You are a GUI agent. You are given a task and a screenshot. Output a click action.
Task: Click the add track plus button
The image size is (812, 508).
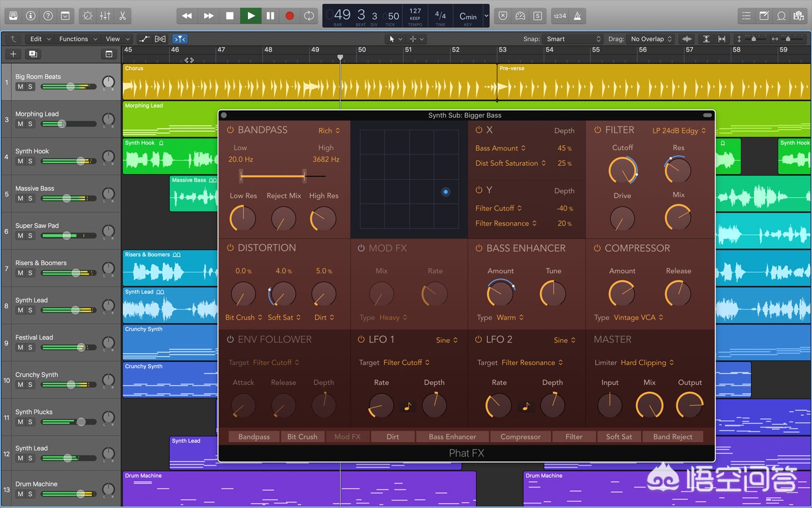tap(13, 54)
